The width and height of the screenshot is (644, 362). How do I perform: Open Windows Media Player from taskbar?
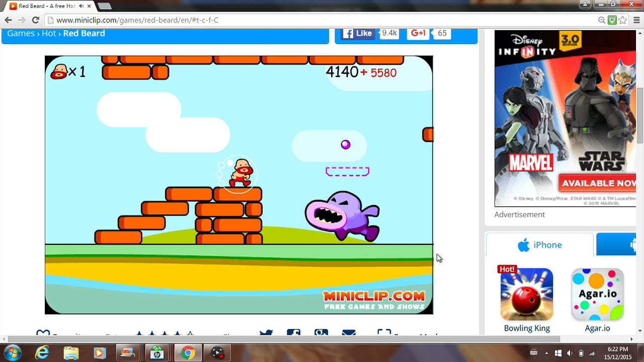[100, 353]
